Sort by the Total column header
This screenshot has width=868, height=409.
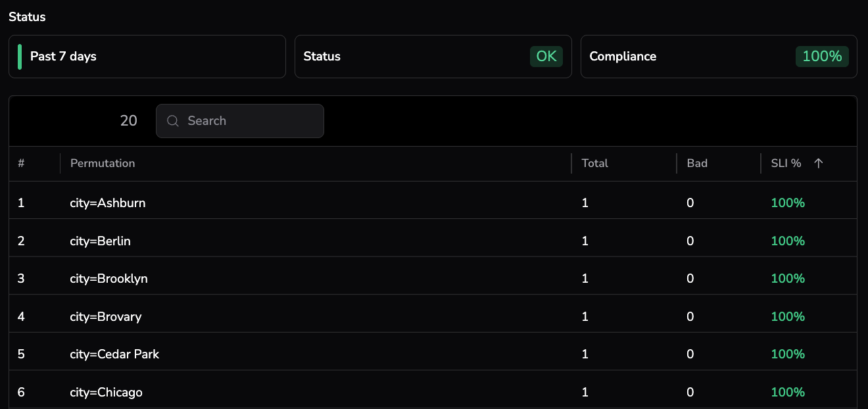point(595,164)
